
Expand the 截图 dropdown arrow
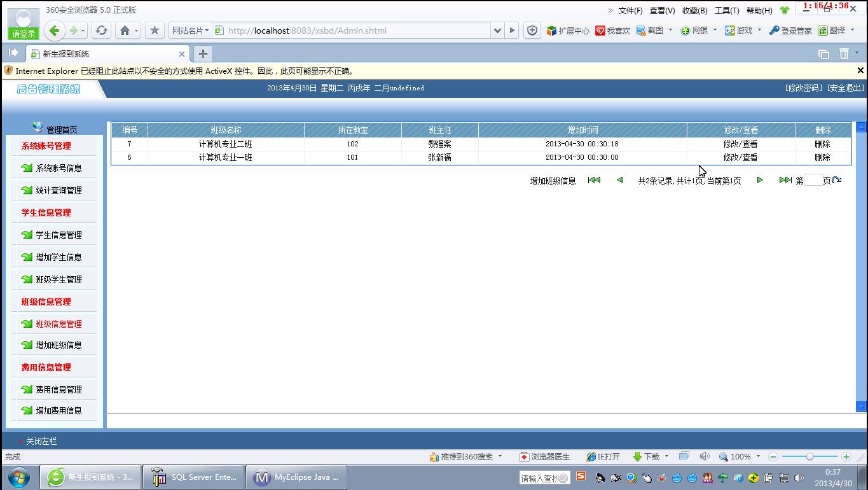pos(670,30)
